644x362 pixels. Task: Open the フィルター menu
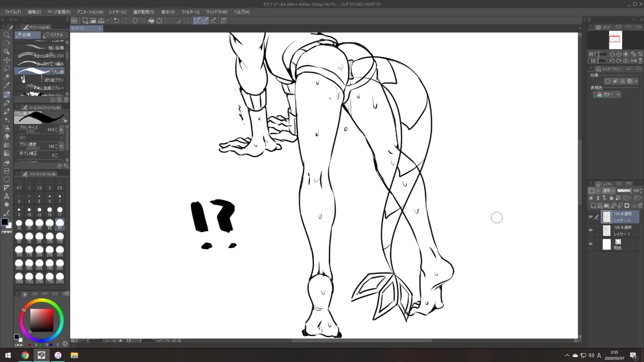click(190, 12)
